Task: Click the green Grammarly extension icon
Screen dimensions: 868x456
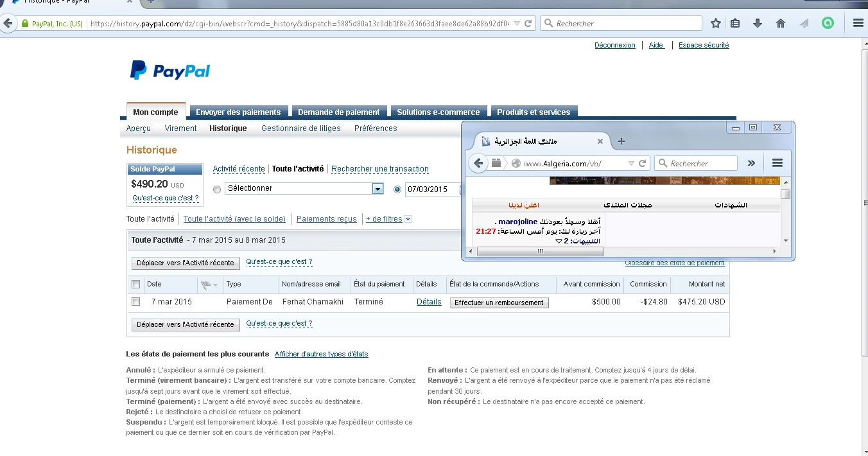Action: click(828, 24)
